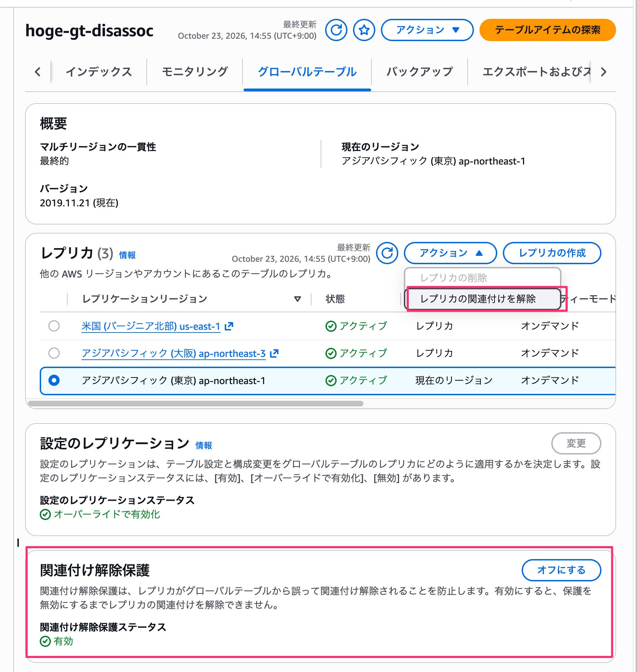Image resolution: width=637 pixels, height=672 pixels.
Task: Click 現在のリージョン cell in the Tokyo row
Action: point(454,380)
